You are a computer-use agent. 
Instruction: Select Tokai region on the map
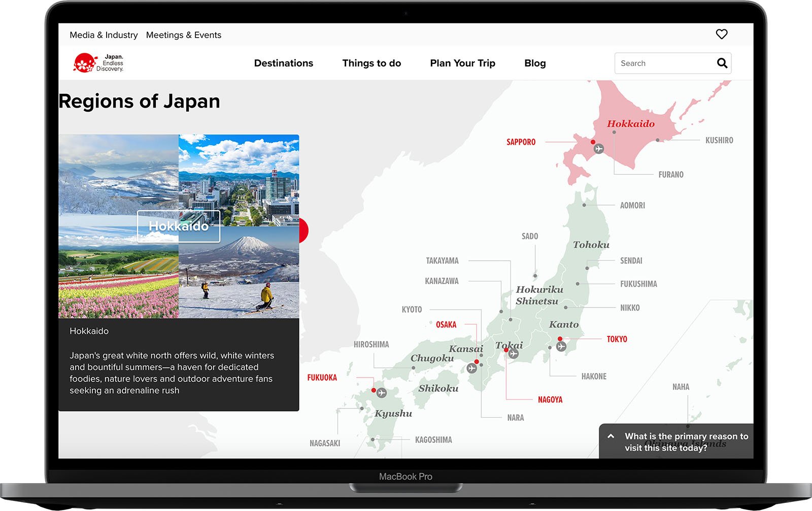coord(509,345)
